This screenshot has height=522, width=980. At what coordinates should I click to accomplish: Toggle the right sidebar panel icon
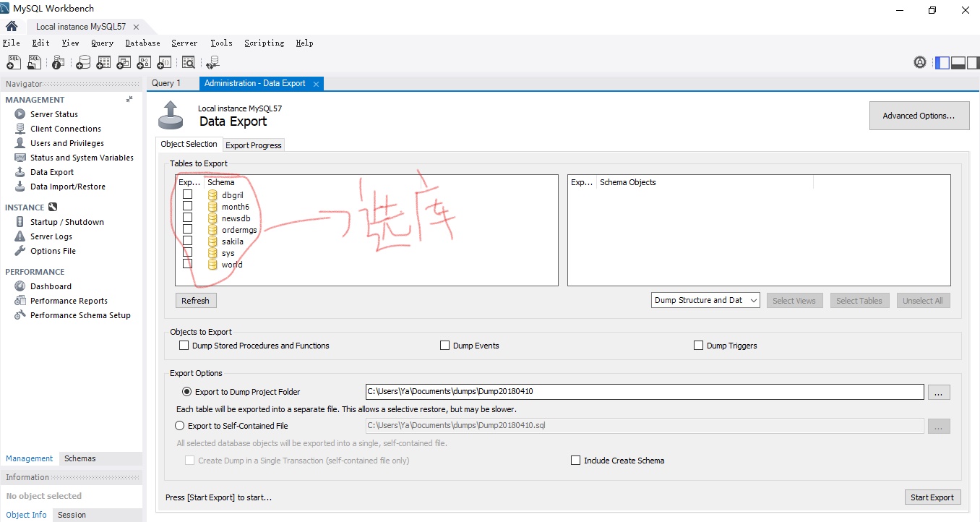[973, 62]
